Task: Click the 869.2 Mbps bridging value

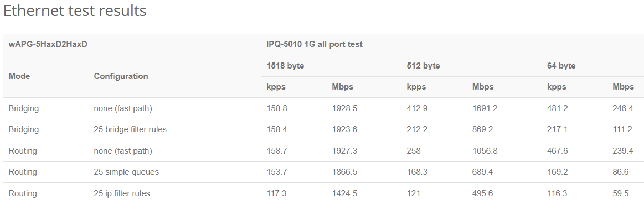Action: pyautogui.click(x=483, y=129)
